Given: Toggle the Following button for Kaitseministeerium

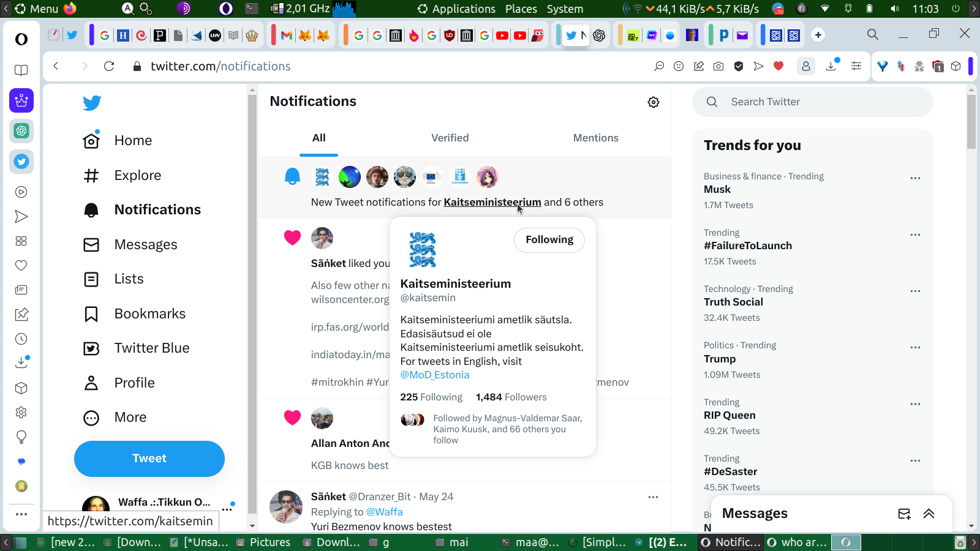Looking at the screenshot, I should (x=549, y=240).
